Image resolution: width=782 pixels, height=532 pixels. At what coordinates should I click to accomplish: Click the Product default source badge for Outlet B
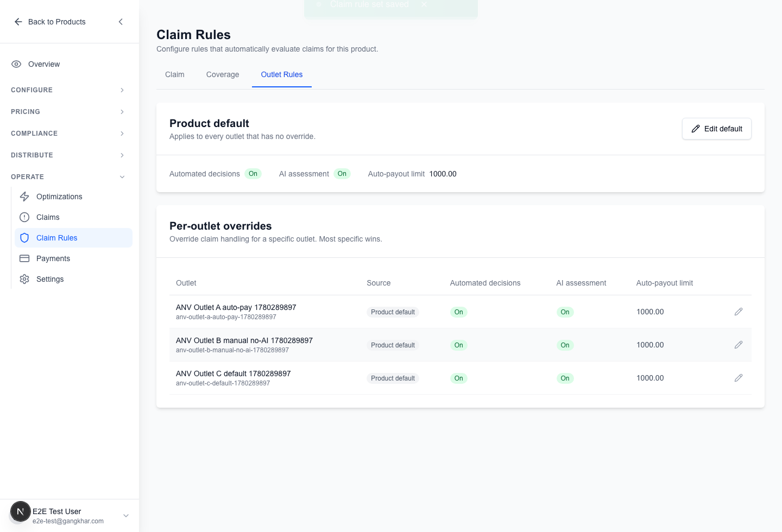393,345
